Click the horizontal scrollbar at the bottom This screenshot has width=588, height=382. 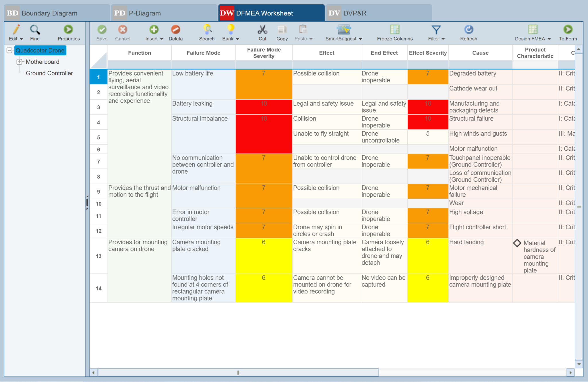point(238,373)
